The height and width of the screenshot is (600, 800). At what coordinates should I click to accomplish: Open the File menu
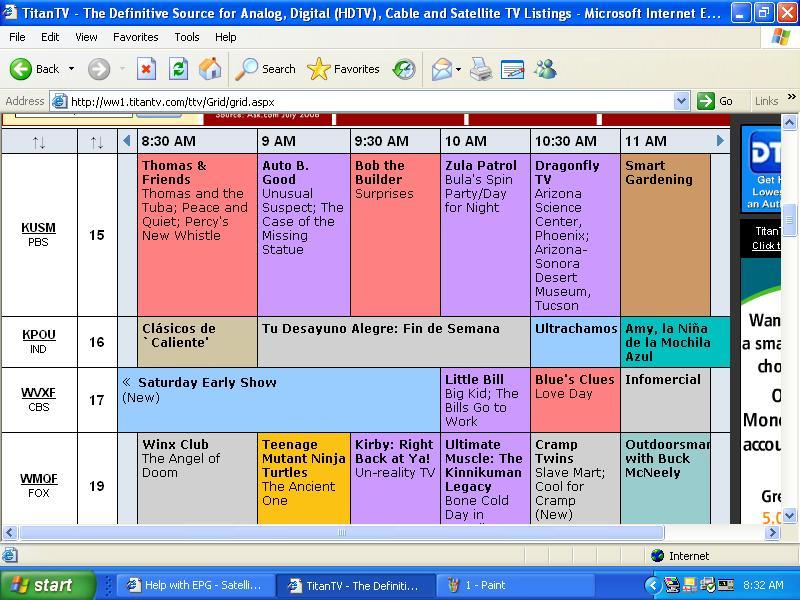17,37
